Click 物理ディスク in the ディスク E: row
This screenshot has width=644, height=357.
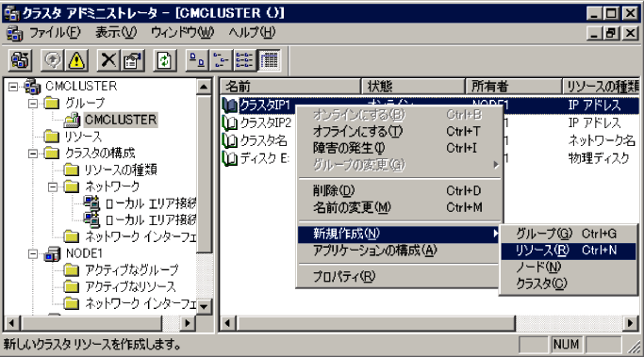[599, 158]
